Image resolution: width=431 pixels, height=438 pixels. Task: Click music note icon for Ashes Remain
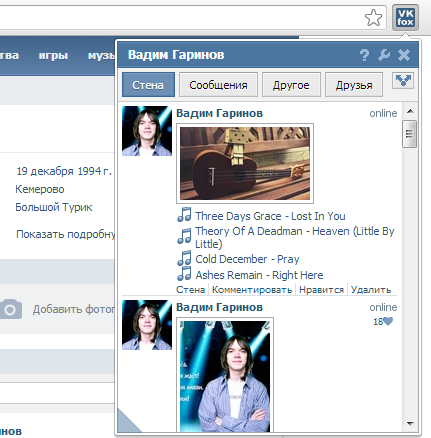[184, 274]
